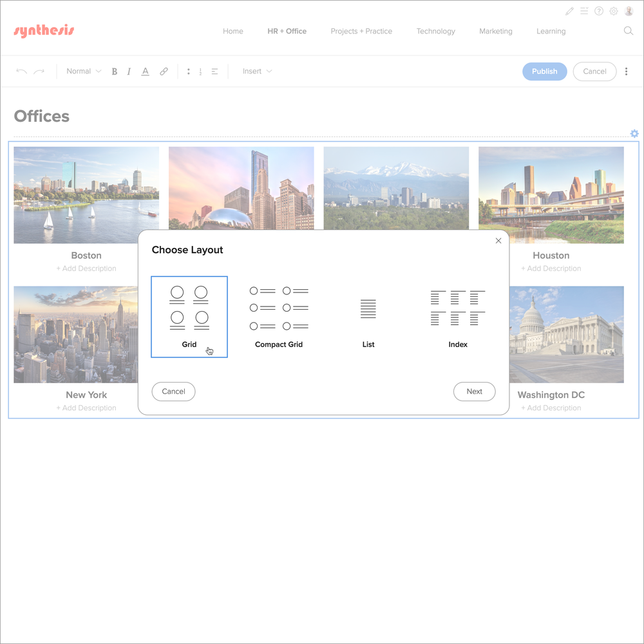Insert a hyperlink using the link icon
644x644 pixels.
pos(163,71)
